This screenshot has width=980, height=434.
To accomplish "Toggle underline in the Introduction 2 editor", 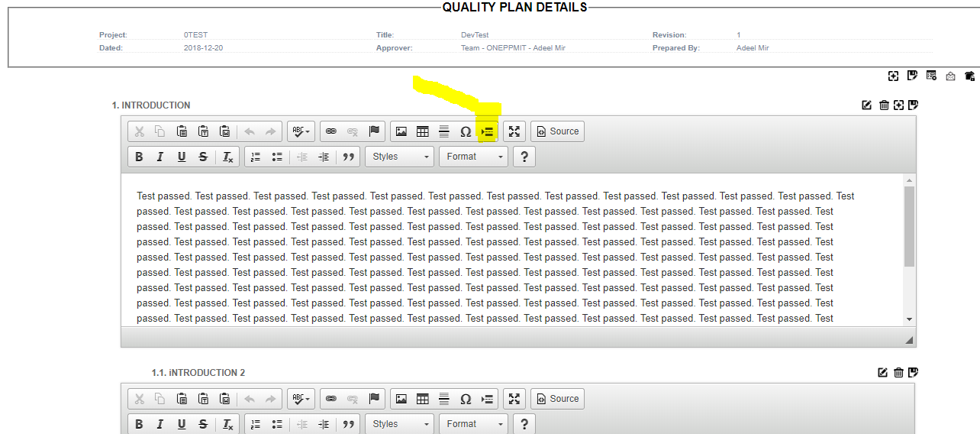I will (182, 424).
